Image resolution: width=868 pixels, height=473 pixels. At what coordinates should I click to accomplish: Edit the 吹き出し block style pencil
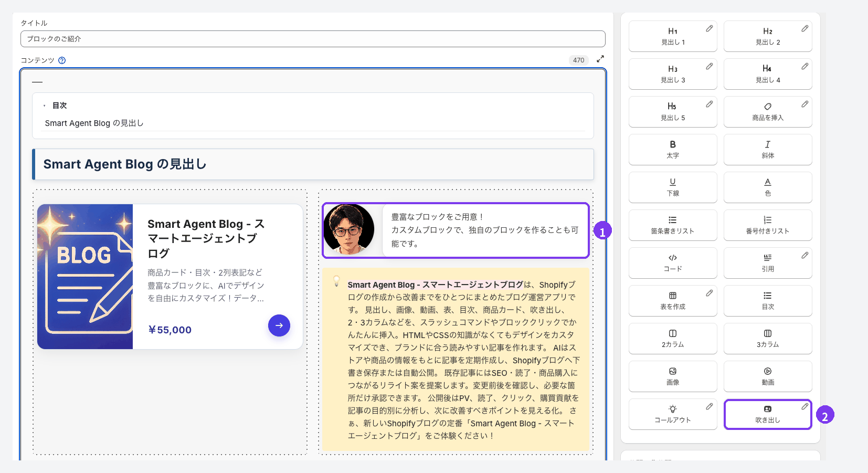(x=805, y=406)
